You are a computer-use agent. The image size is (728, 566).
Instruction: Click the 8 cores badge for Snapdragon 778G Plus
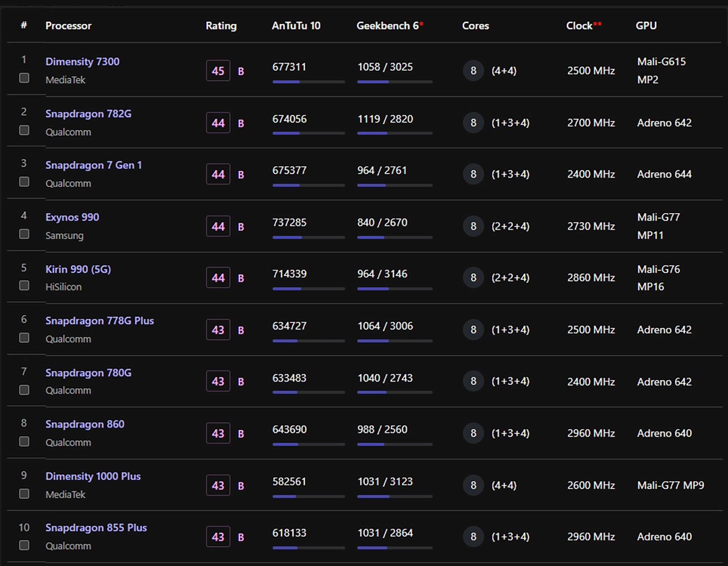[x=473, y=330]
